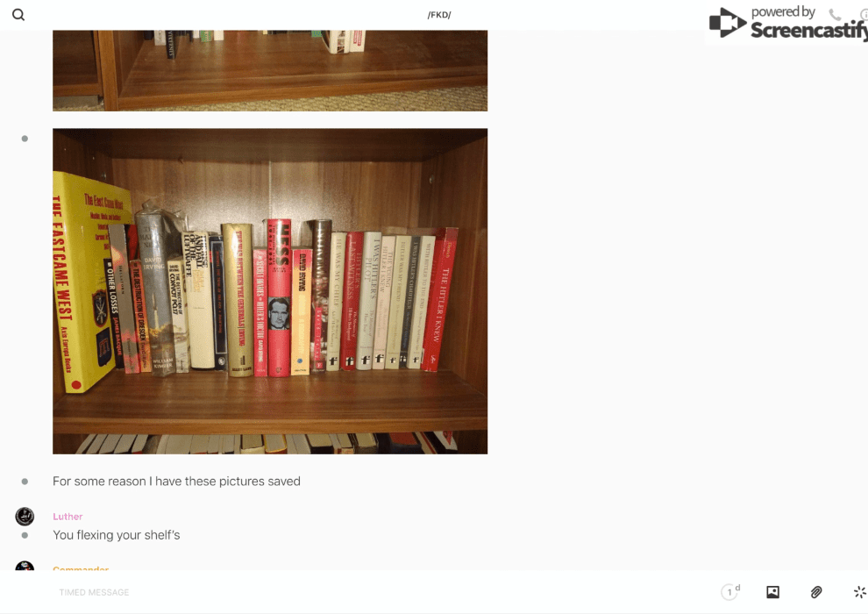868x614 pixels.
Task: Click the Screencastify logo watermark
Action: pyautogui.click(x=788, y=24)
